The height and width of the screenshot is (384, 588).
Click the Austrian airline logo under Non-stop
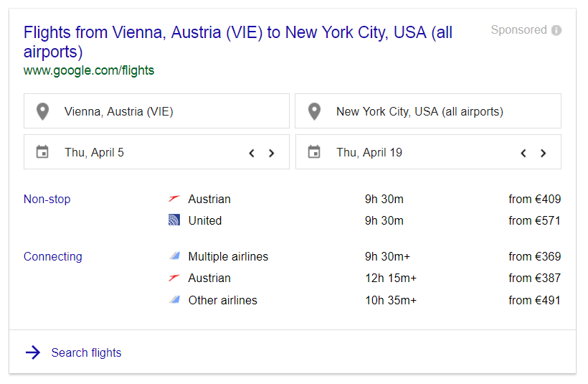[174, 199]
